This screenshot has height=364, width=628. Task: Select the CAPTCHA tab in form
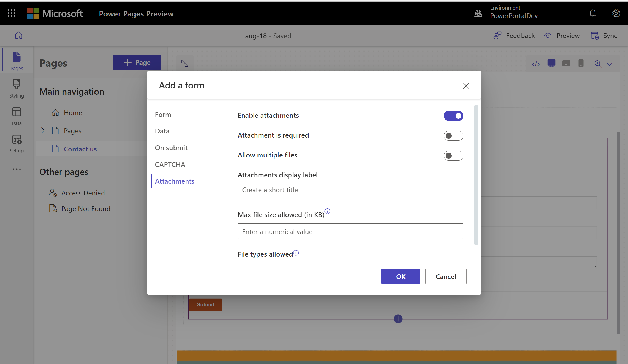(170, 164)
